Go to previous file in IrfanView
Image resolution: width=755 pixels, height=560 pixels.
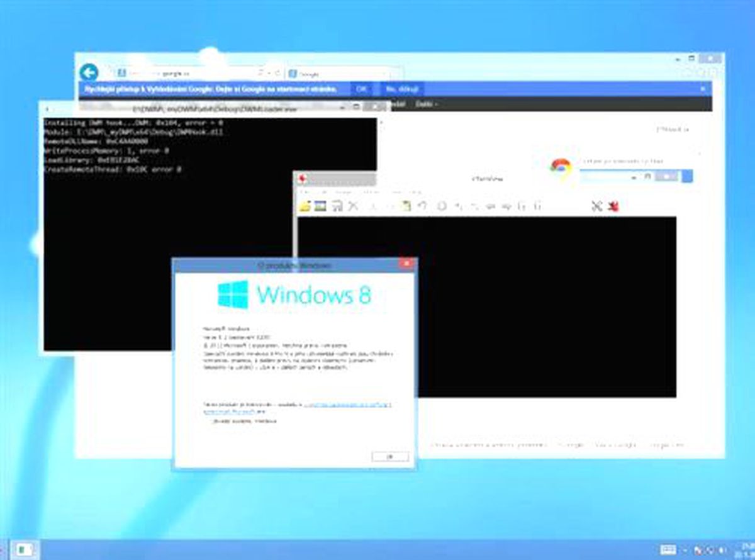(491, 206)
